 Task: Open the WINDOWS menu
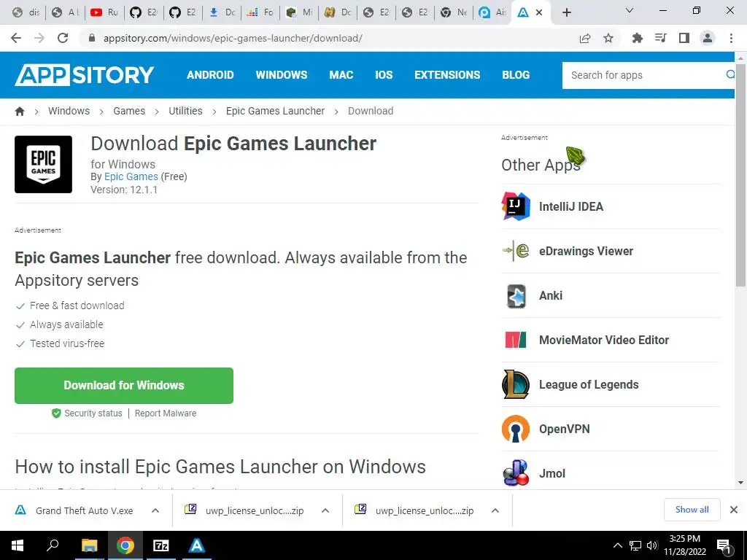point(282,75)
